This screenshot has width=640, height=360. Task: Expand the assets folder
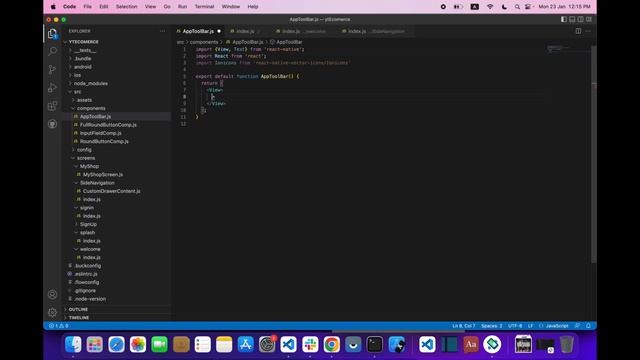pyautogui.click(x=84, y=100)
